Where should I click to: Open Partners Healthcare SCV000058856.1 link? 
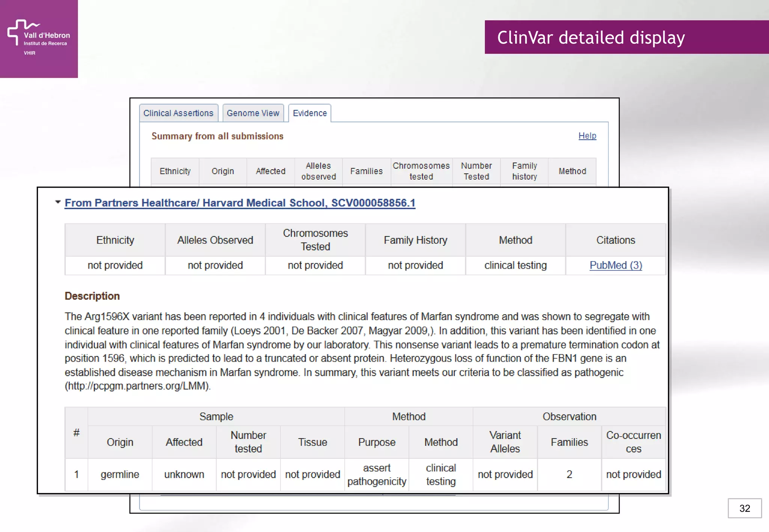(x=240, y=203)
